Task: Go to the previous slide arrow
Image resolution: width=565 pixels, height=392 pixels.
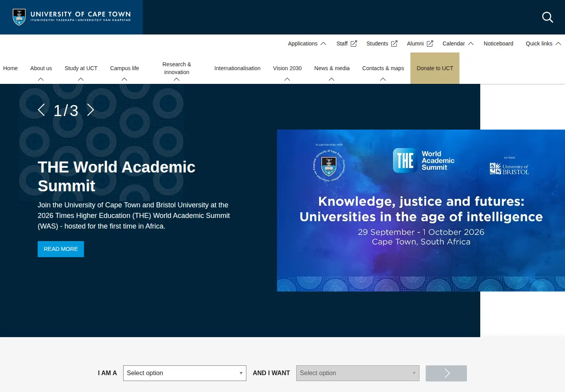Action: click(41, 110)
